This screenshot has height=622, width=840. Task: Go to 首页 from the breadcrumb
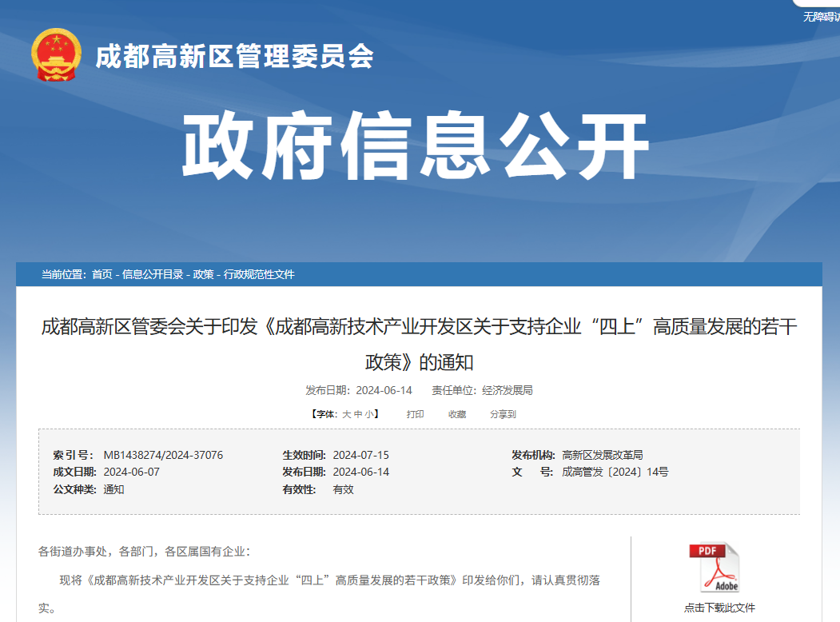pyautogui.click(x=103, y=273)
